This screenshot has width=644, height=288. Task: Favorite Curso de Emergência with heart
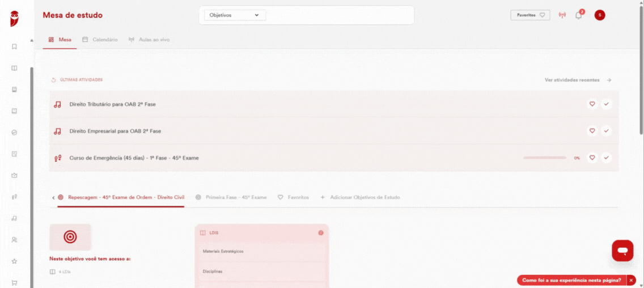[x=592, y=158]
